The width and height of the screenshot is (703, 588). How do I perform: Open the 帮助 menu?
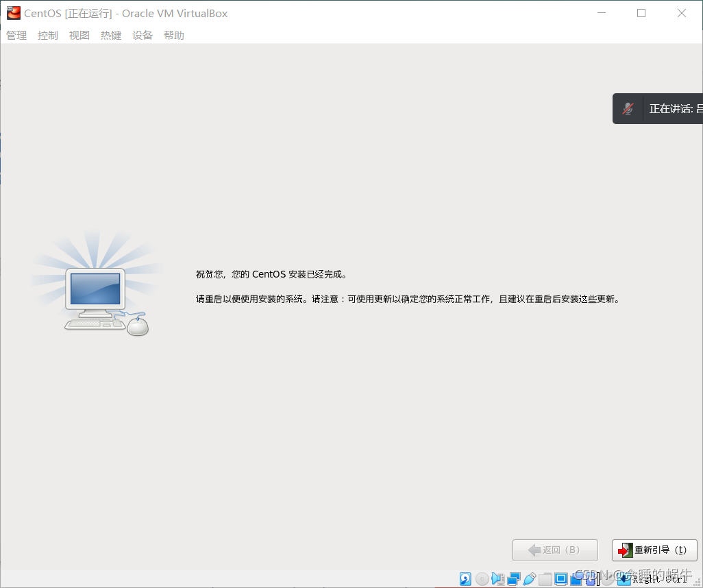tap(174, 36)
